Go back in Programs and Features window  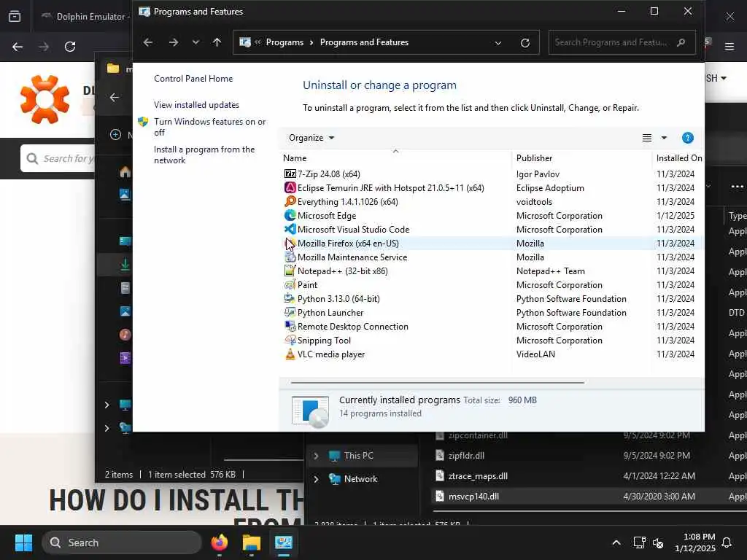(147, 42)
